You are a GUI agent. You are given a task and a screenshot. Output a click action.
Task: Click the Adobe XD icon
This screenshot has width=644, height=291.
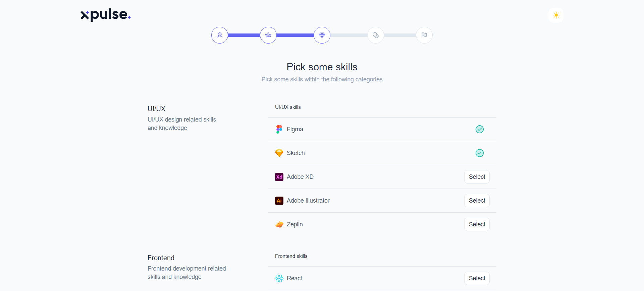tap(279, 177)
